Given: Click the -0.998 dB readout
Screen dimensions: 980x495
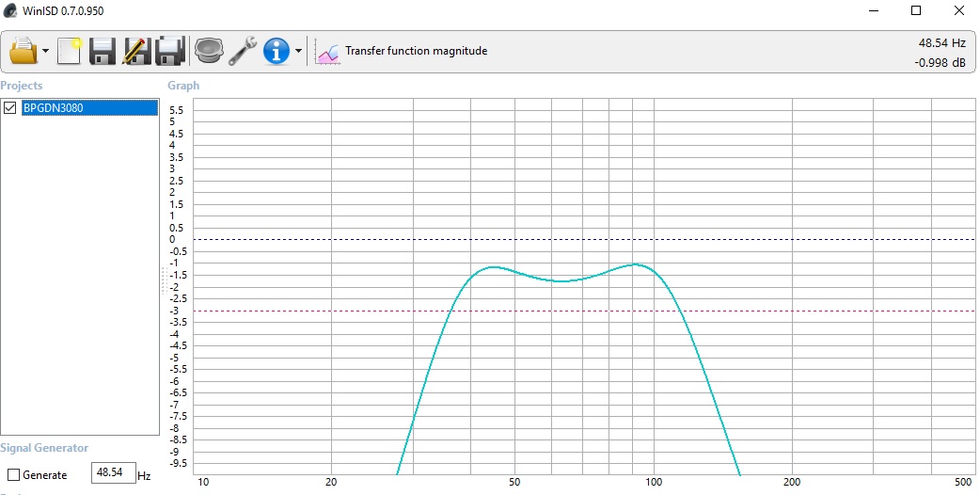Looking at the screenshot, I should 940,62.
